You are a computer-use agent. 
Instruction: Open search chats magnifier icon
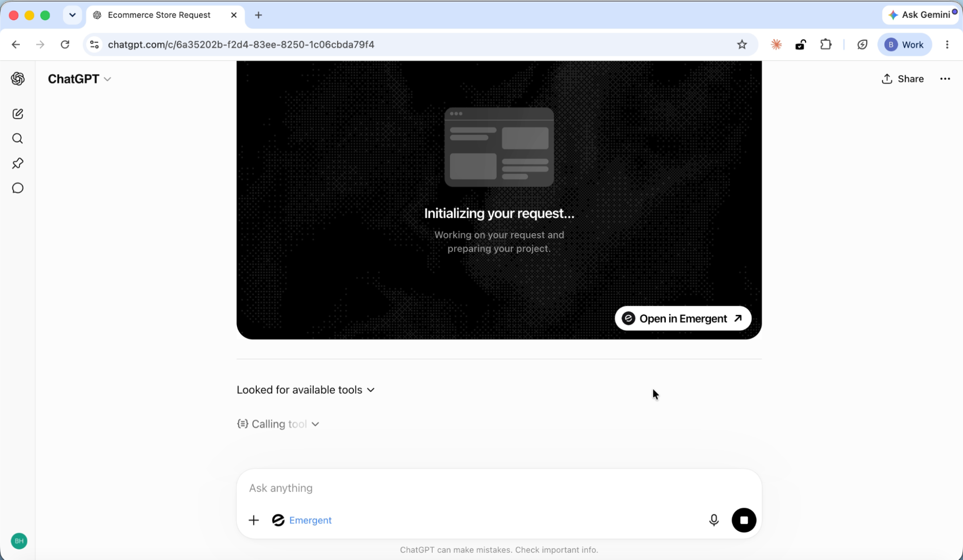point(18,139)
